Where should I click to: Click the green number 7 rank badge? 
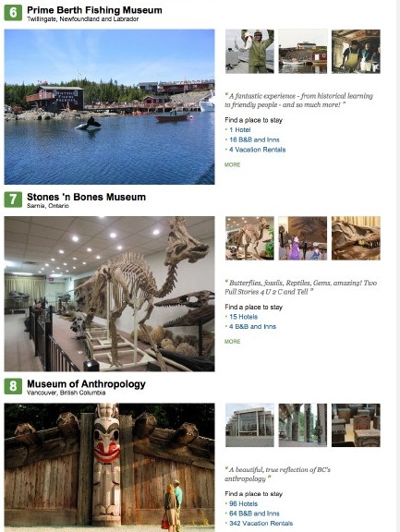[x=13, y=199]
